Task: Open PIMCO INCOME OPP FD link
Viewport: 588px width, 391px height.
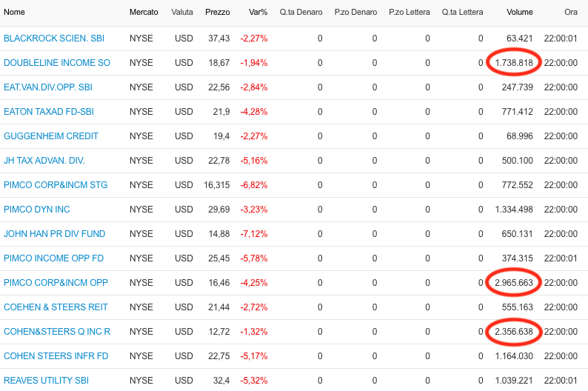Action: coord(53,258)
